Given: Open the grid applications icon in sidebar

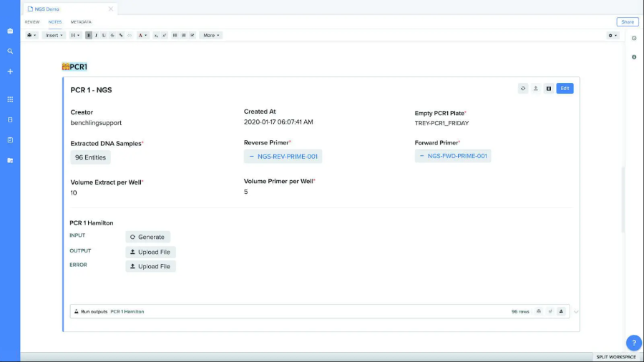Looking at the screenshot, I should (x=10, y=99).
